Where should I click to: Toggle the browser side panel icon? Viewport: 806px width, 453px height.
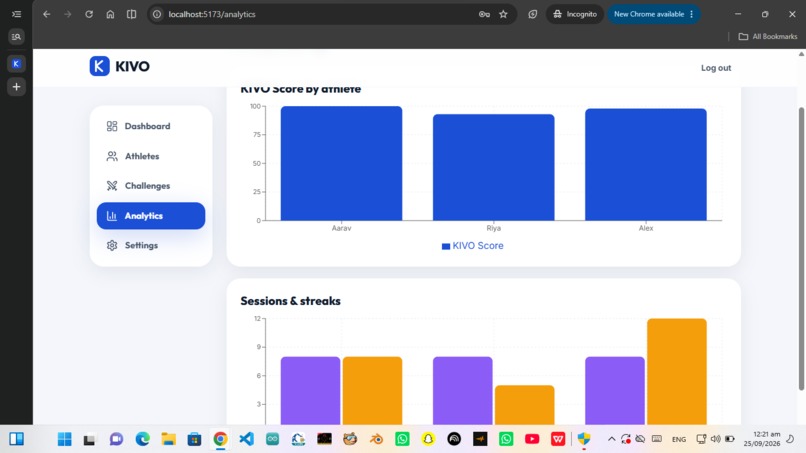click(x=132, y=14)
